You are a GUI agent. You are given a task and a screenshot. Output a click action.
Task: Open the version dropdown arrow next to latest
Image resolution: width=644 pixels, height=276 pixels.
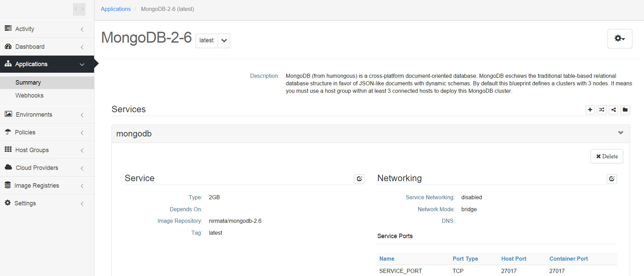pyautogui.click(x=224, y=41)
